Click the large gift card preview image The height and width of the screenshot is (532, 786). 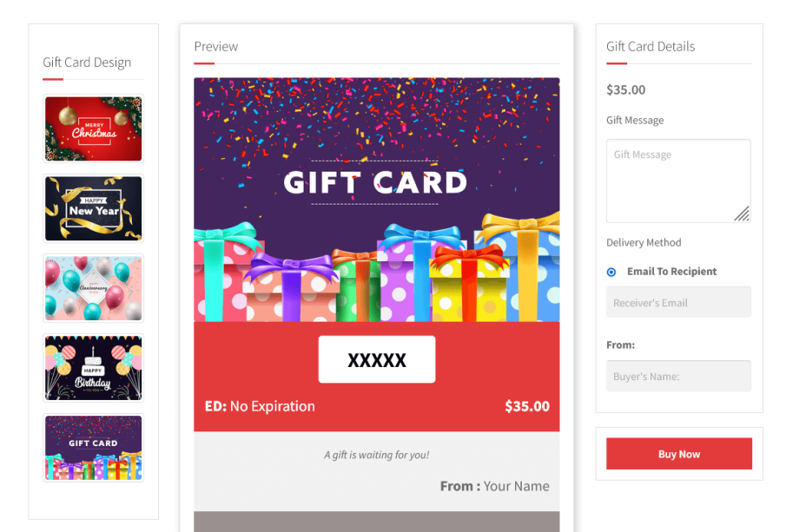tap(376, 200)
